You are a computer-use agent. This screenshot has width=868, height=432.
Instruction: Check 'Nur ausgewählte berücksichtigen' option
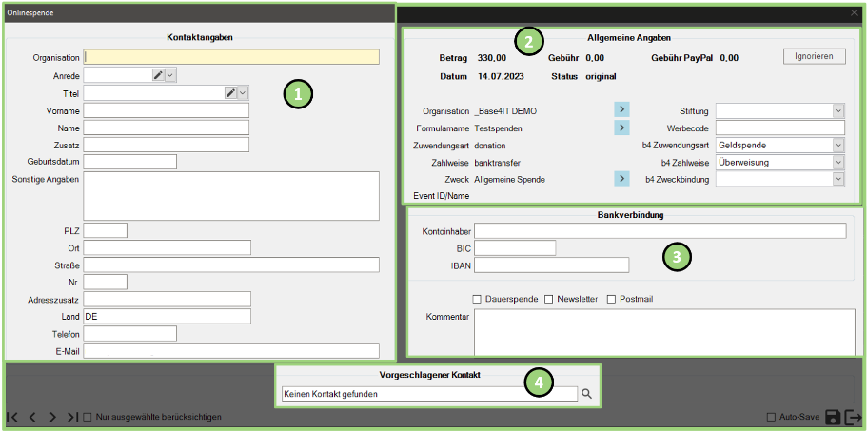click(89, 417)
